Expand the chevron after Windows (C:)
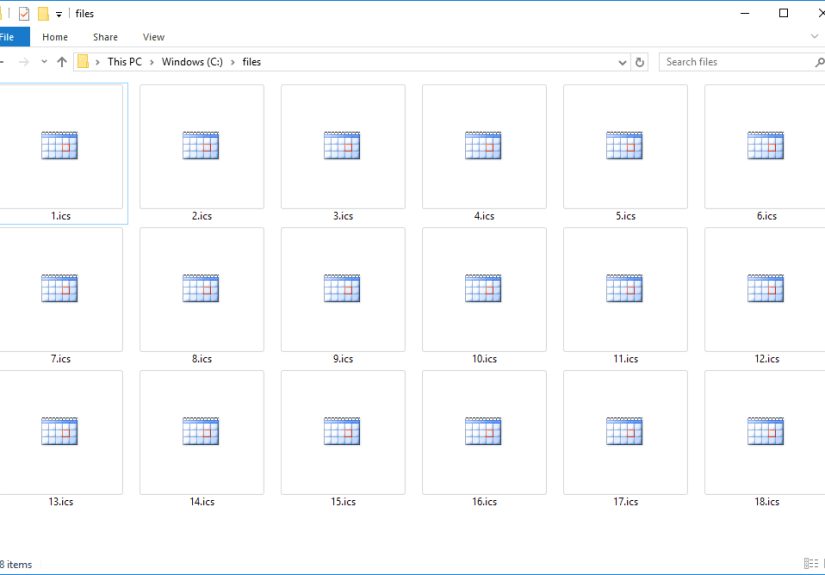The width and height of the screenshot is (825, 575). point(233,62)
